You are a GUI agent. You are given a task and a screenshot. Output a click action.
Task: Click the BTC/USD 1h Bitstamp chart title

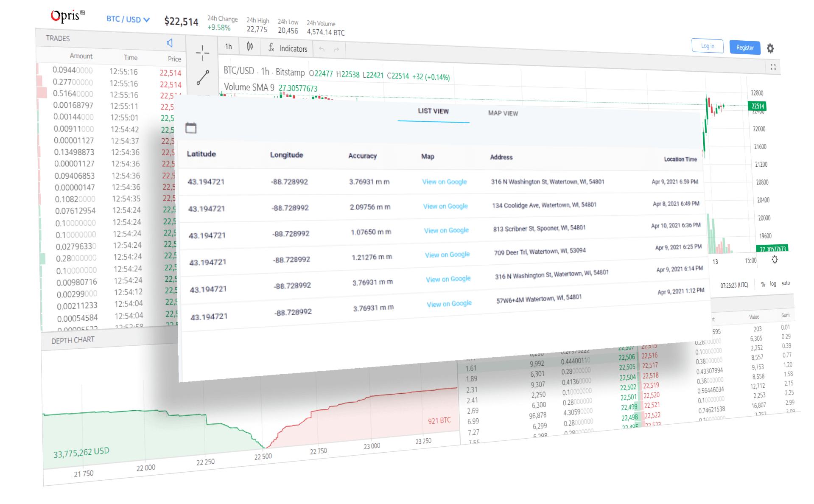click(x=264, y=71)
